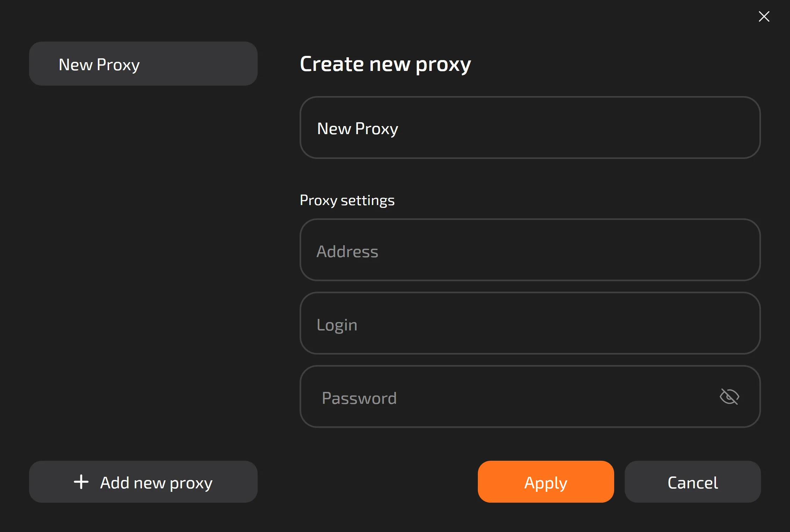Click the Address placeholder text

click(347, 252)
